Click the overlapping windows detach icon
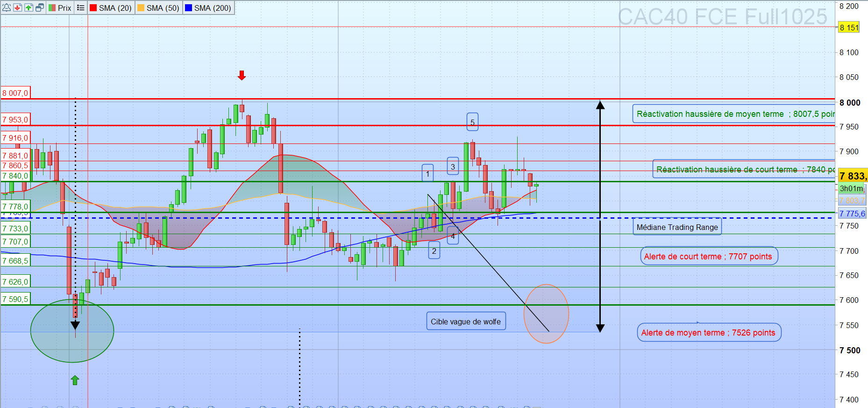The image size is (868, 408). point(40,7)
